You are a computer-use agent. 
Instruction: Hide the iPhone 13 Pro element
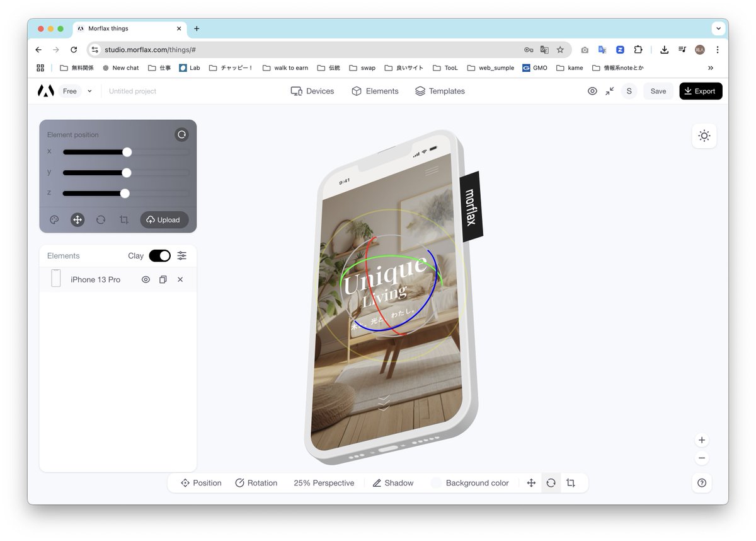pos(146,279)
